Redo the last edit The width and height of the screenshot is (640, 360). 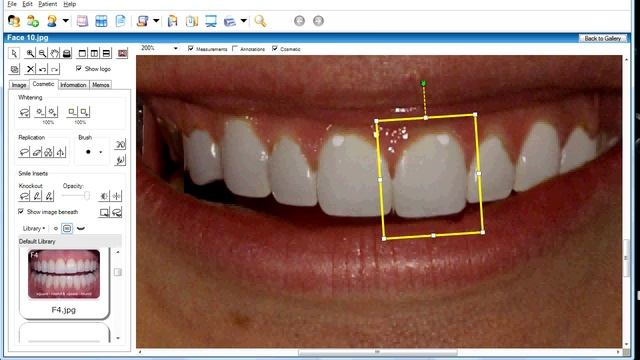pyautogui.click(x=54, y=69)
